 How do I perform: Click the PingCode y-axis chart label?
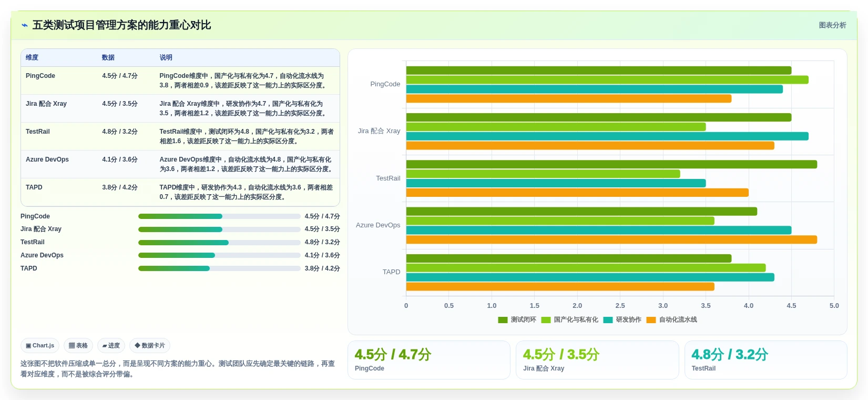[x=385, y=84]
